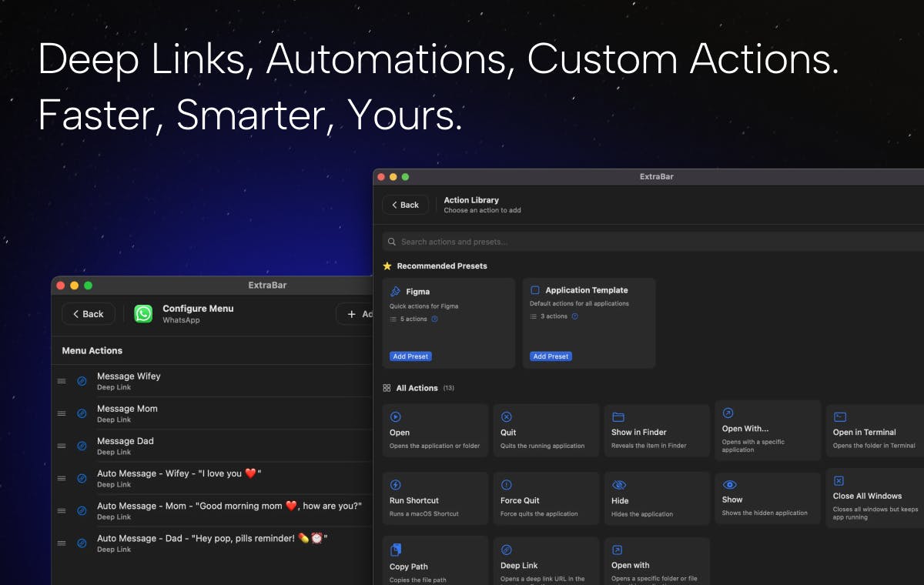Click the WhatsApp app icon

143,313
